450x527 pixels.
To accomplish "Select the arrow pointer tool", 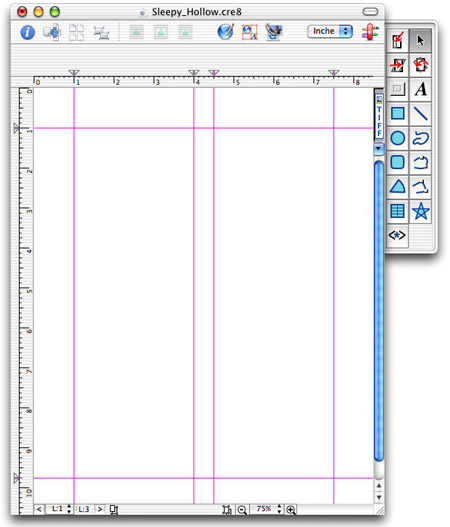I will pos(420,41).
